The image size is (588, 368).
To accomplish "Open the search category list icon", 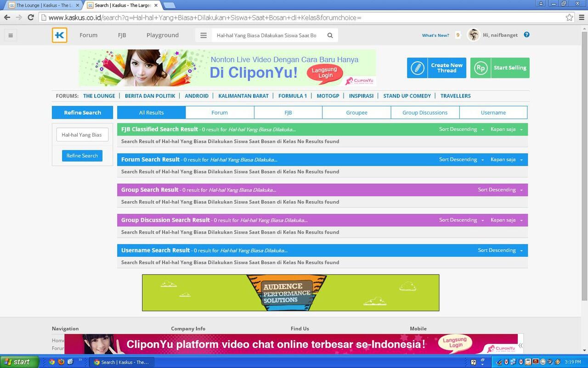I will (204, 35).
